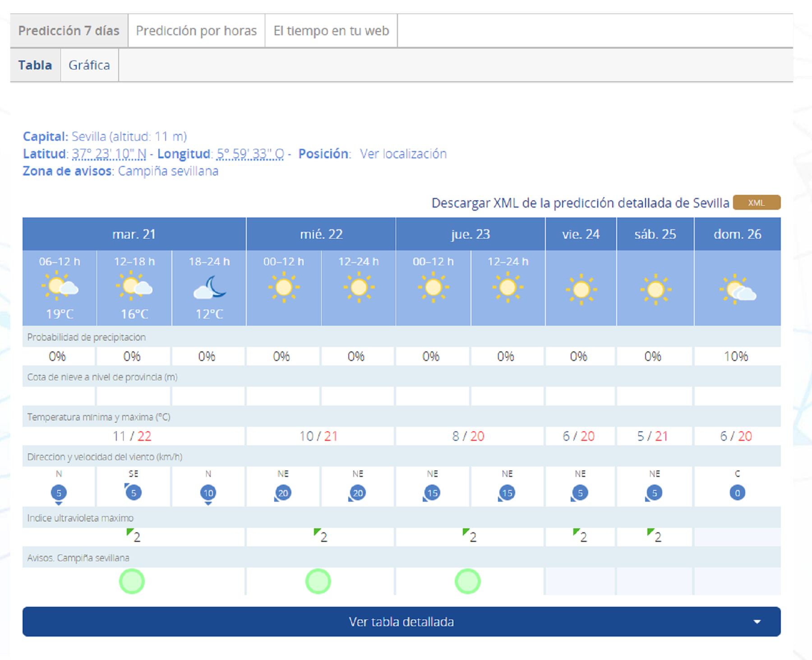Click NE wind 5 icon for vie. 24
812x660 pixels.
click(x=580, y=493)
